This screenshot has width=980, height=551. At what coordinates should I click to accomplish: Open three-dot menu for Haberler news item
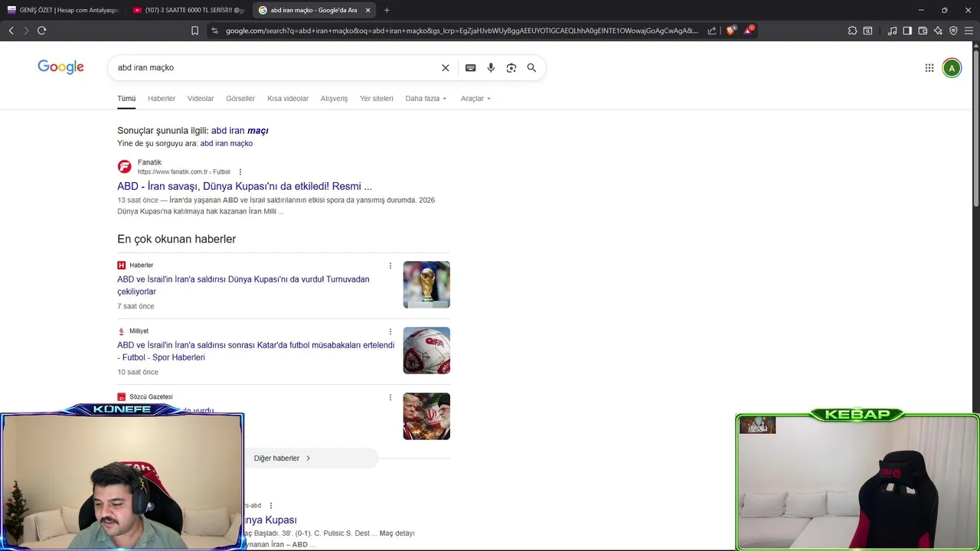click(390, 266)
